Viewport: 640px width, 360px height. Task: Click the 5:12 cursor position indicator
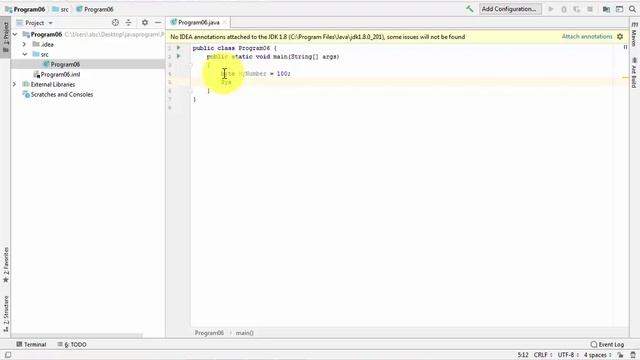coord(523,355)
